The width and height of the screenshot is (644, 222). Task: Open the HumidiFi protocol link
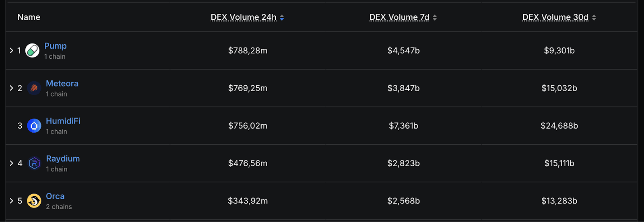point(63,121)
